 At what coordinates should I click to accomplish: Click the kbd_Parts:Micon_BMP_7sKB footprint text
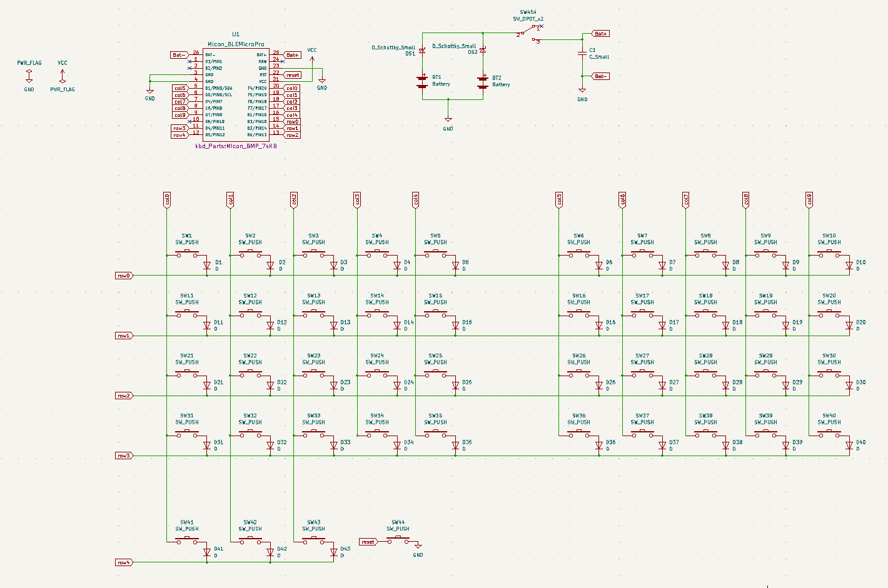click(x=236, y=146)
